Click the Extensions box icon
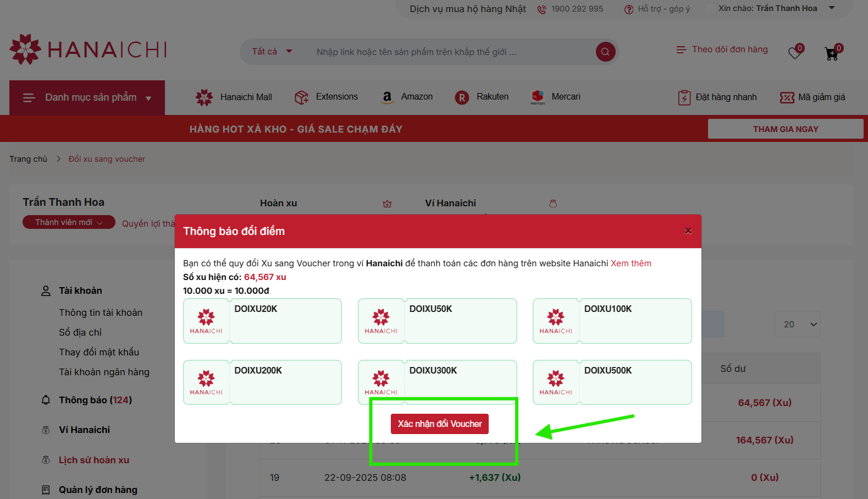 click(301, 97)
